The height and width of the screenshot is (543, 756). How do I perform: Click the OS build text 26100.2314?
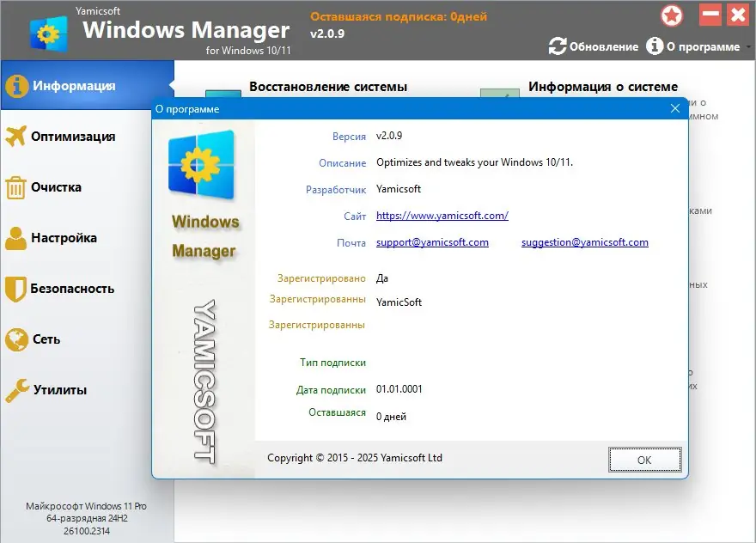pos(87,531)
